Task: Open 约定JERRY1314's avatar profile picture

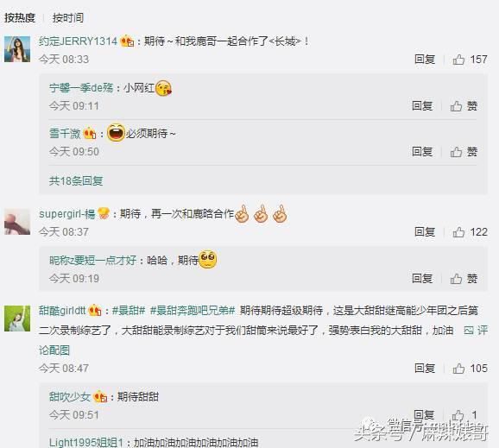Action: tap(17, 49)
